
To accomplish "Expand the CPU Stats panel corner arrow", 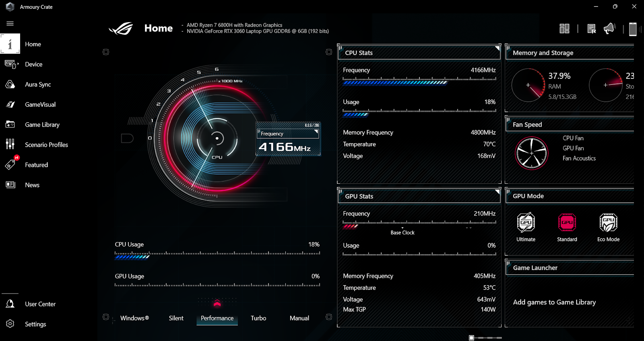I will pos(497,48).
